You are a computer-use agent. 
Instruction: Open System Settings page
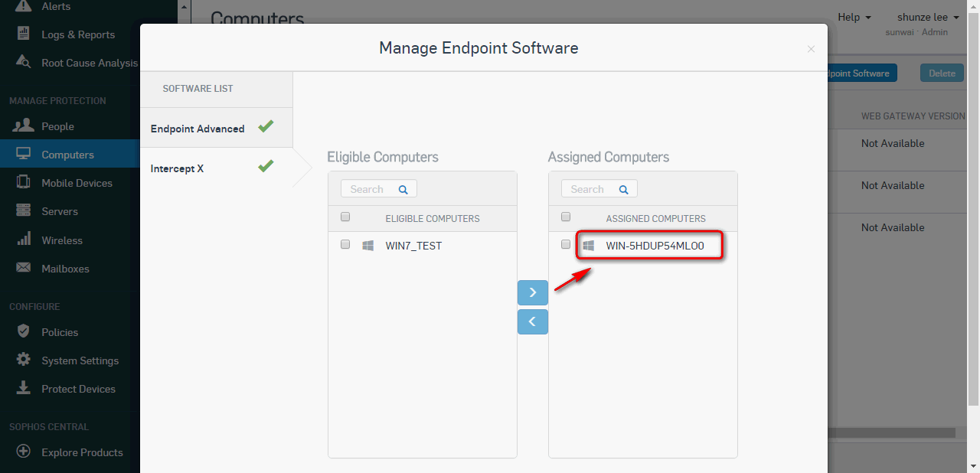pyautogui.click(x=80, y=360)
